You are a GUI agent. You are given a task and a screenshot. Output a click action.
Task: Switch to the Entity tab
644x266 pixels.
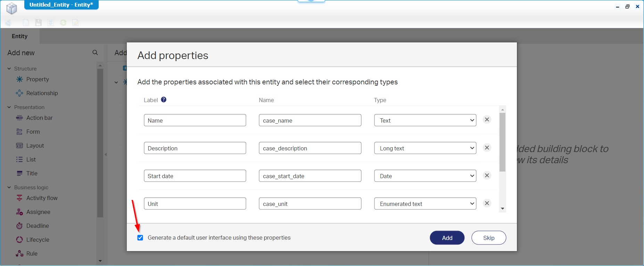coord(19,36)
